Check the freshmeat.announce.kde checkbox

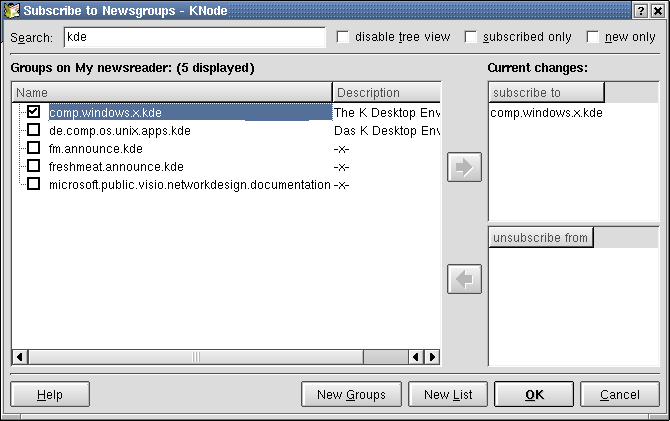[33, 166]
